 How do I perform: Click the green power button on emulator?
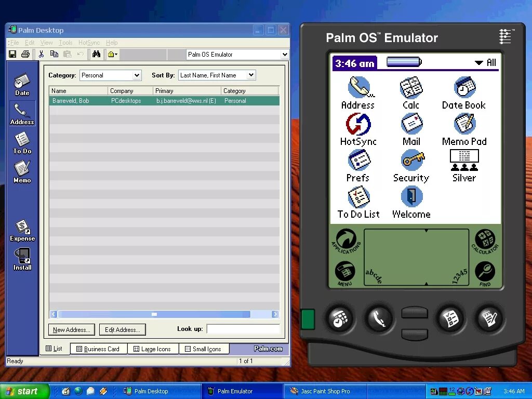coord(308,319)
